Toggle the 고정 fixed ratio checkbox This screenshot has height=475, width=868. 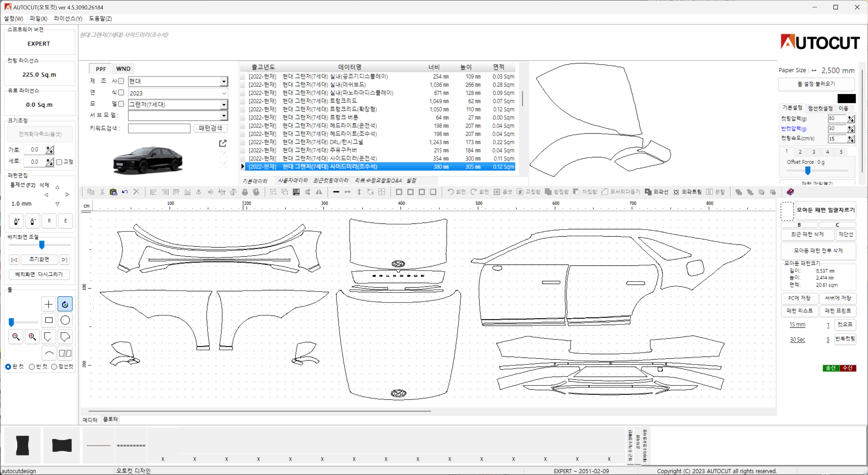click(59, 162)
